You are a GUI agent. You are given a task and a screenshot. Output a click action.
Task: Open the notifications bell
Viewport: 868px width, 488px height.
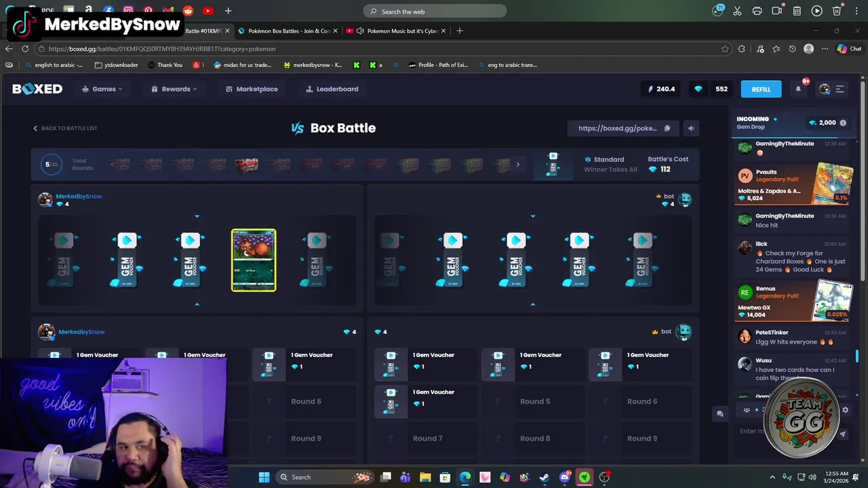798,89
